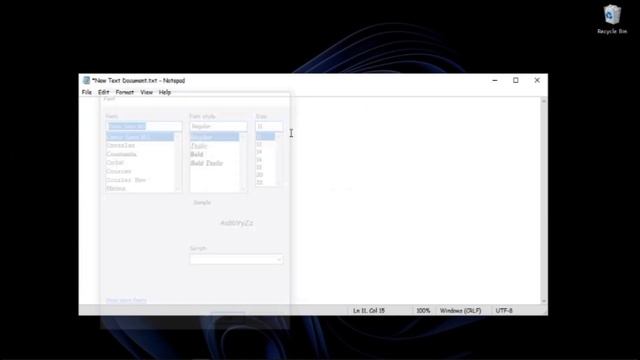Image resolution: width=640 pixels, height=360 pixels.
Task: Select Corbel in the font list
Action: [x=115, y=162]
